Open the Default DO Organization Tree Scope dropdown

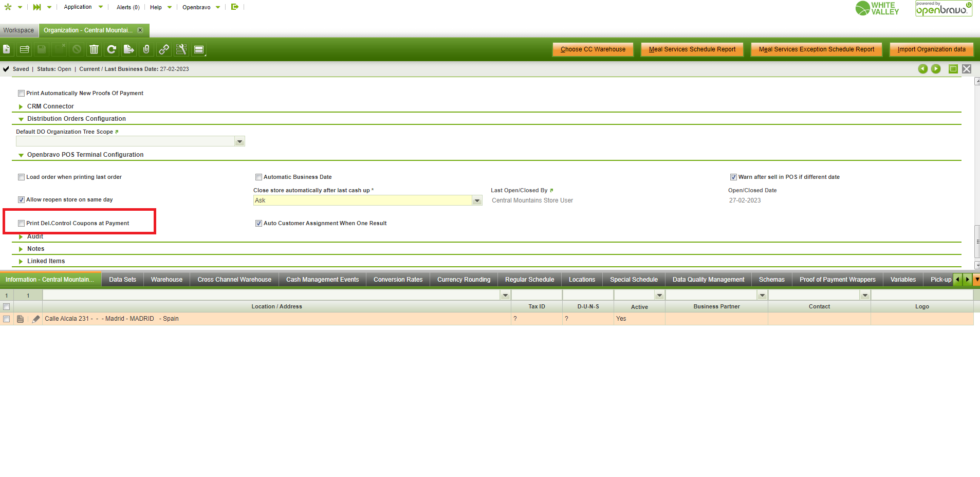[x=239, y=141]
